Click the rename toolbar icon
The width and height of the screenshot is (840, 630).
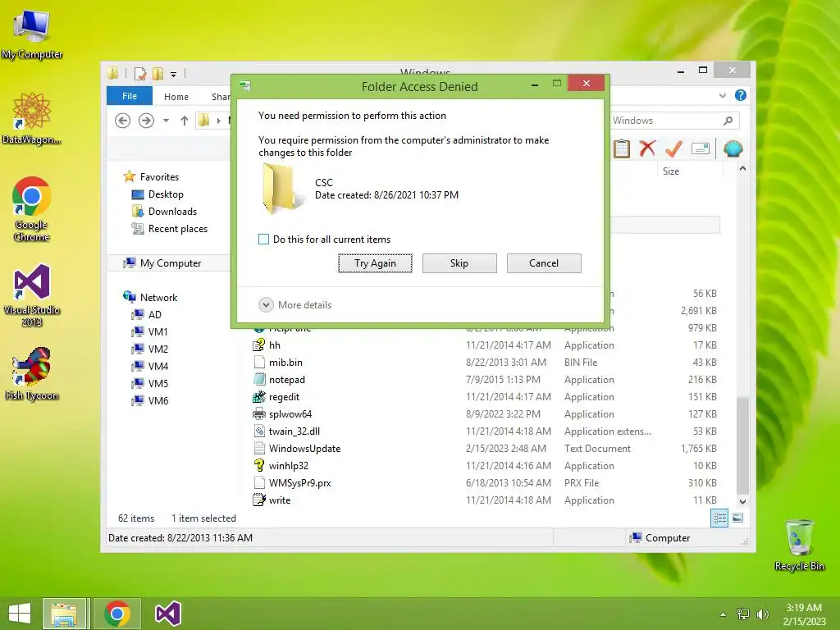(701, 148)
